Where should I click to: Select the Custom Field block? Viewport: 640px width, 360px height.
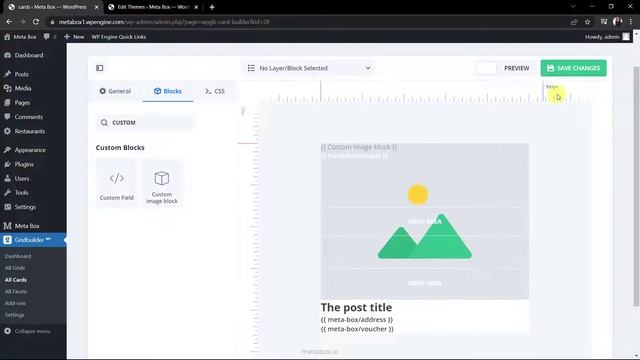click(117, 184)
